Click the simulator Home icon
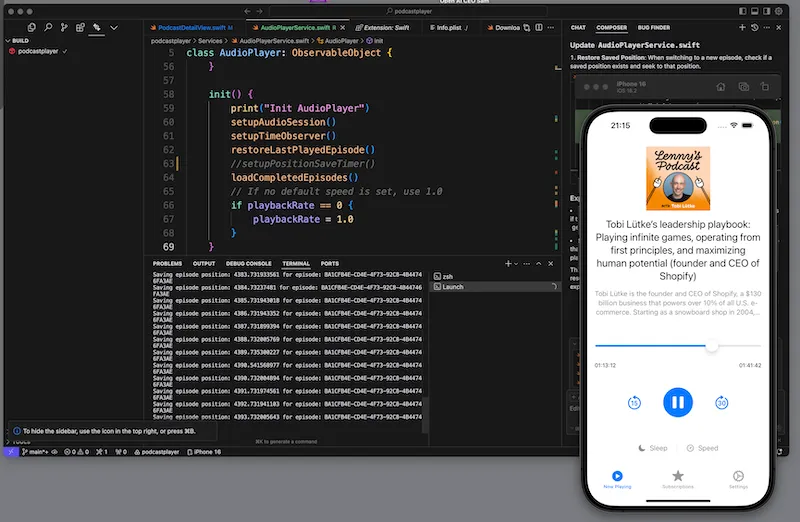The image size is (800, 522). [720, 87]
